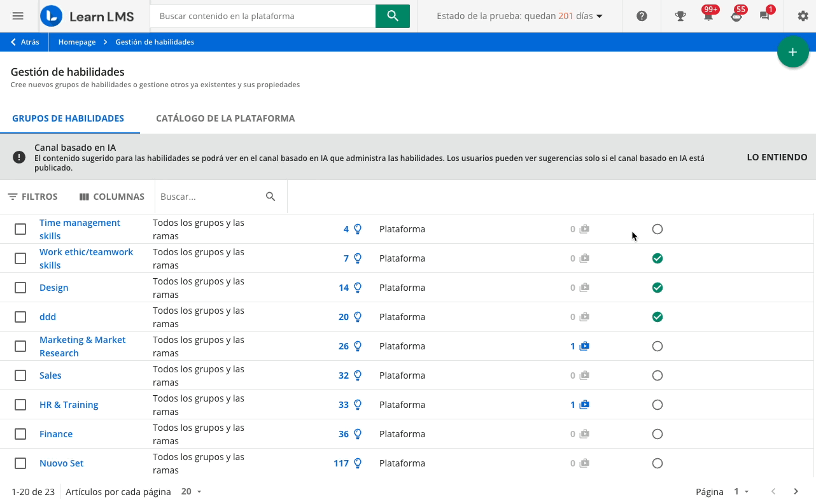
Task: Expand the FILTROS panel
Action: click(x=32, y=197)
